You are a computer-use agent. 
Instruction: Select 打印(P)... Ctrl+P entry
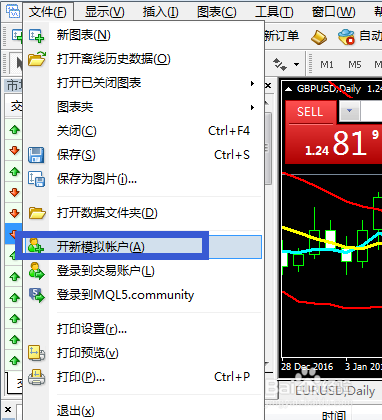click(143, 377)
